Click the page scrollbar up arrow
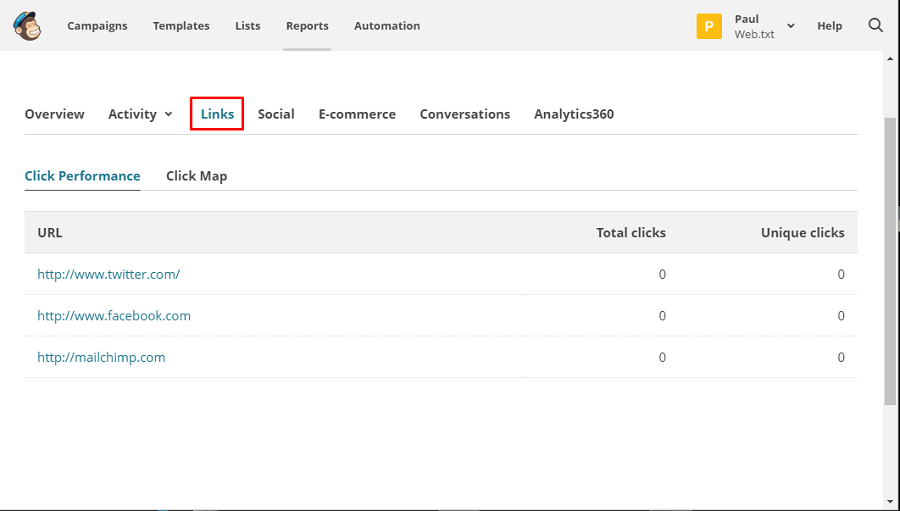Image resolution: width=900 pixels, height=511 pixels. pyautogui.click(x=890, y=58)
